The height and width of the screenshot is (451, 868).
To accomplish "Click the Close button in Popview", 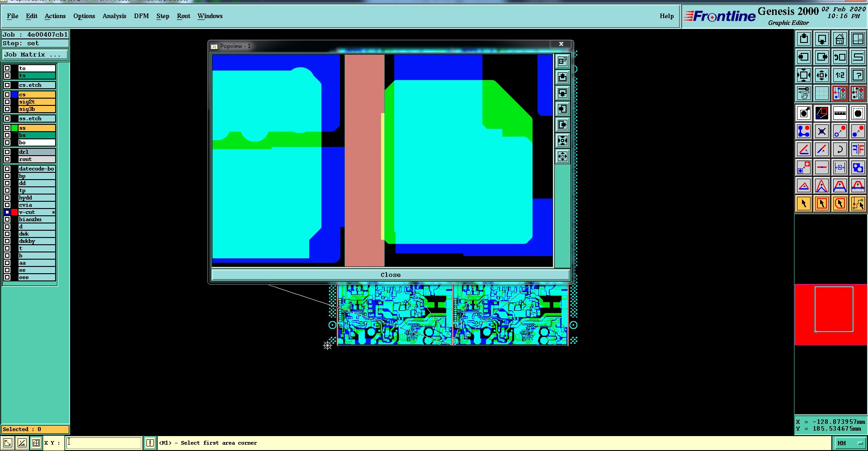I will click(x=391, y=275).
